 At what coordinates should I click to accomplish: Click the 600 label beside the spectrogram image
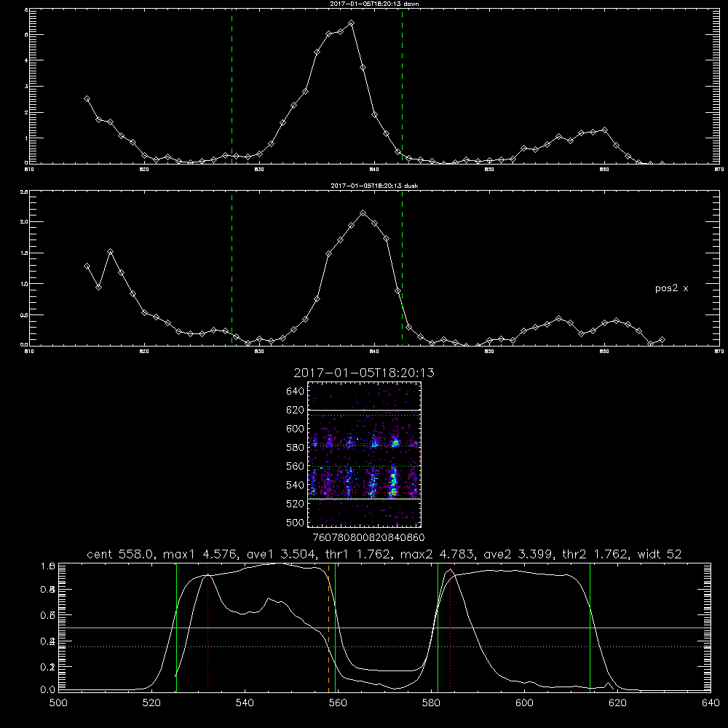pos(296,429)
